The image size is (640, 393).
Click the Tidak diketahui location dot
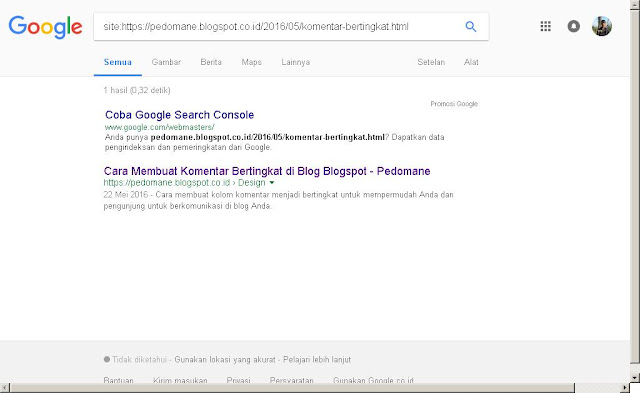tap(107, 359)
